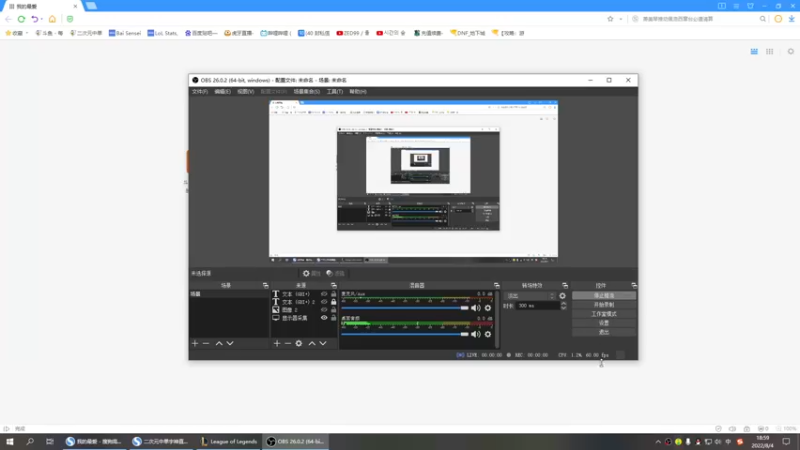Screen dimensions: 800x450
Task: Open the Edit menu in OBS
Action: [x=222, y=92]
